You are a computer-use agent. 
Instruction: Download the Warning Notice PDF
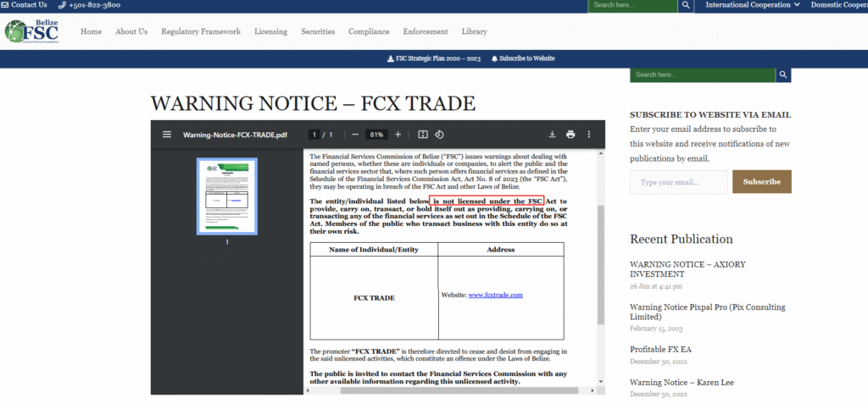point(552,135)
